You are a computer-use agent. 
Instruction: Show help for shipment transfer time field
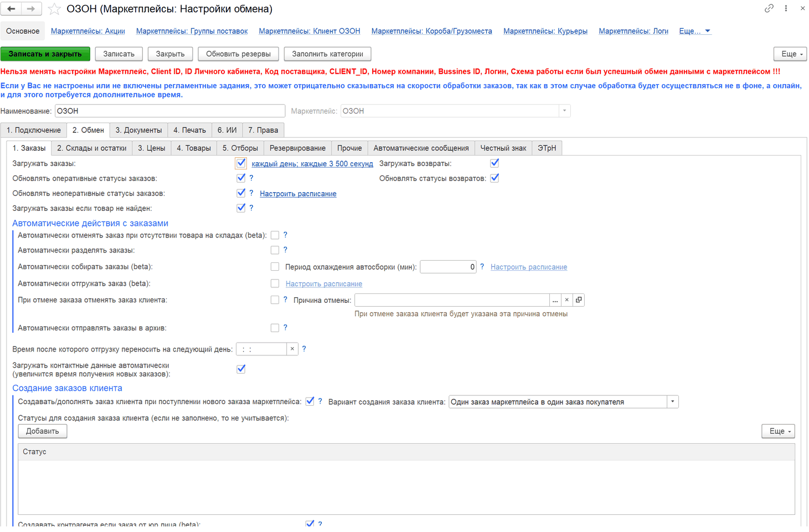click(x=304, y=349)
